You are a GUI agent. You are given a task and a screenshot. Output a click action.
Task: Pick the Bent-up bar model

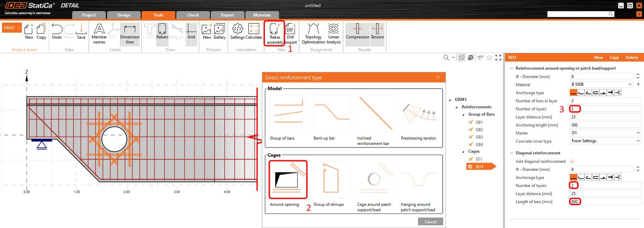[332, 118]
